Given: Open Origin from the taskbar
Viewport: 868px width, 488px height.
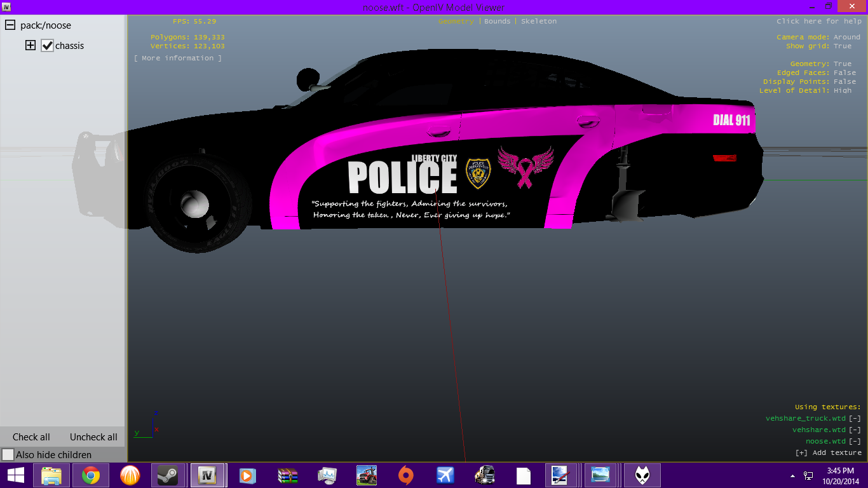Looking at the screenshot, I should pyautogui.click(x=405, y=475).
